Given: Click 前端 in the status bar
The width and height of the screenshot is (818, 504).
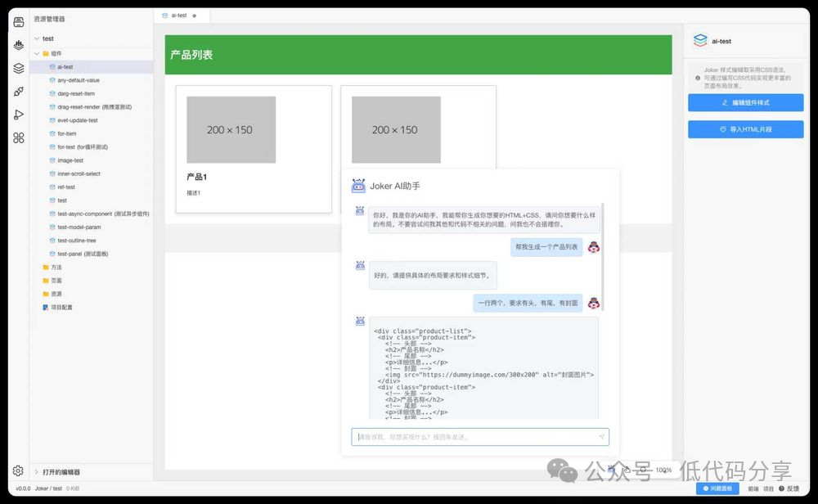Looking at the screenshot, I should [753, 489].
